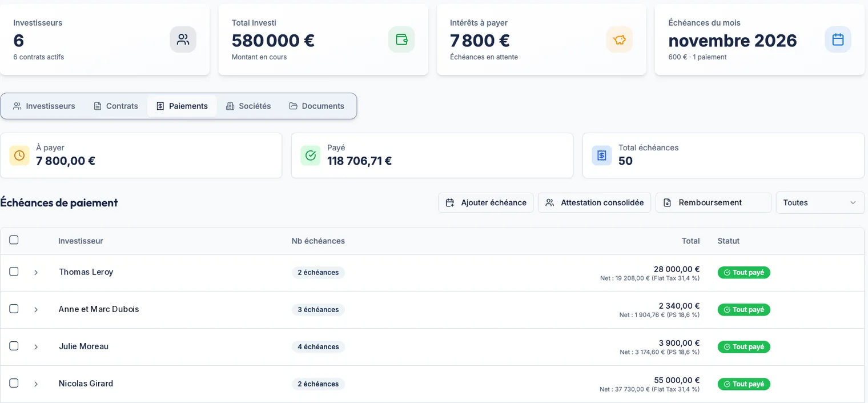
Task: Click the Total Investi wallet icon
Action: click(401, 39)
